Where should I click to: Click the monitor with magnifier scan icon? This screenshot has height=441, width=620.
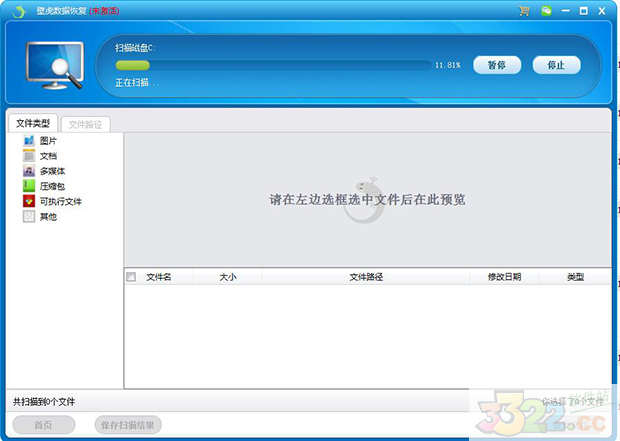click(55, 65)
